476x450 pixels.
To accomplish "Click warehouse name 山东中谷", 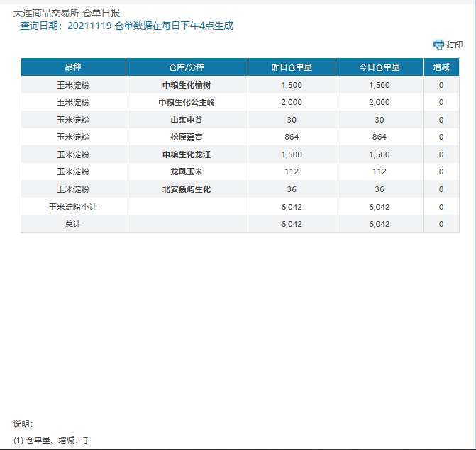I will click(x=187, y=120).
